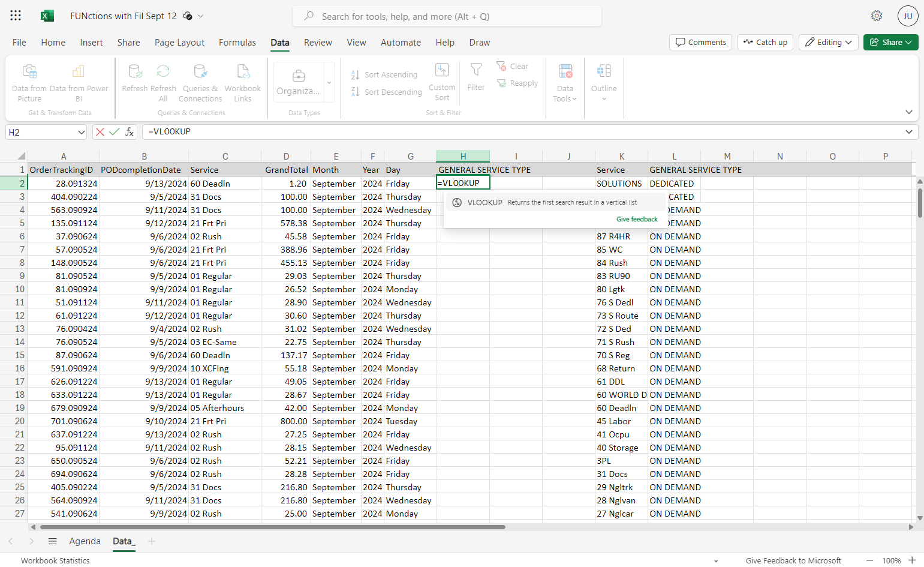Screen dimensions: 924x567
Task: Click Reapply filter
Action: [517, 83]
